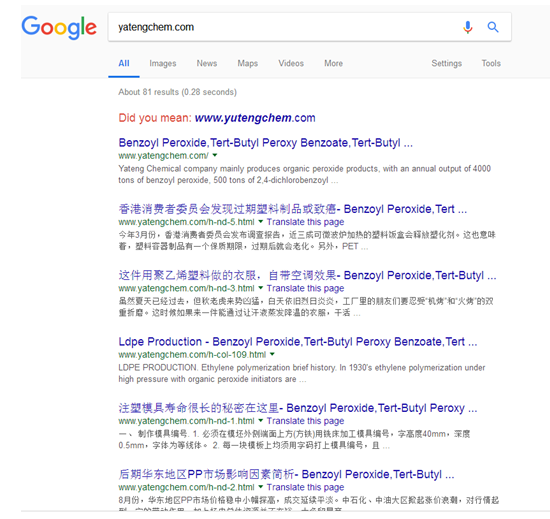Screen dimensions: 550x519
Task: Expand arrow beside h-nd-2.html URL
Action: pyautogui.click(x=261, y=486)
